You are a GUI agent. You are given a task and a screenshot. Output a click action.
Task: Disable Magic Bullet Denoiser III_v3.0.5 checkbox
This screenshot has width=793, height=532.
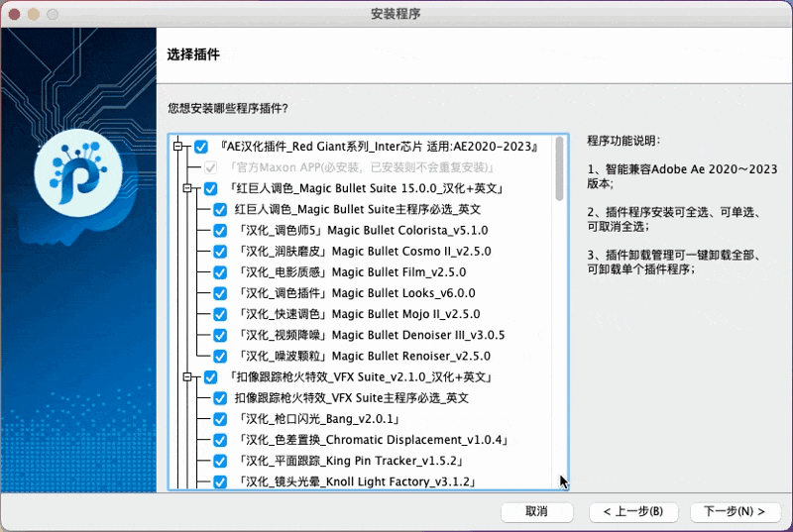pyautogui.click(x=220, y=336)
